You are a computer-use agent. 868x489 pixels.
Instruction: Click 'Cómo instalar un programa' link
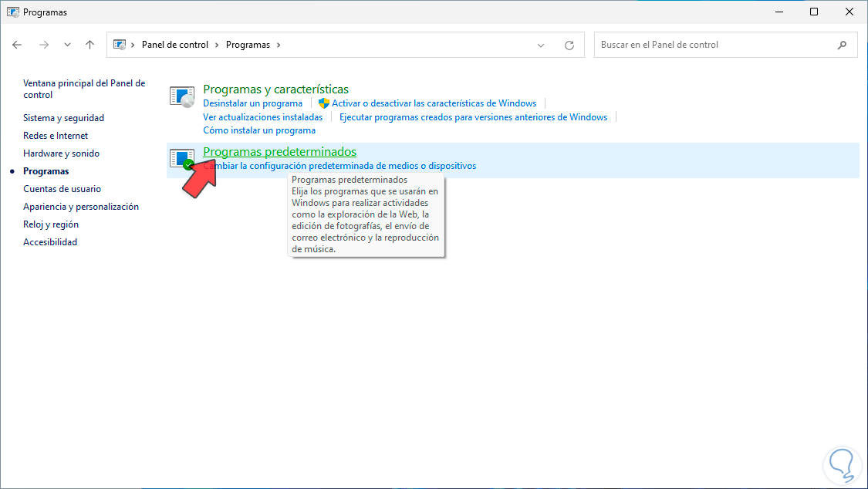[x=259, y=130]
